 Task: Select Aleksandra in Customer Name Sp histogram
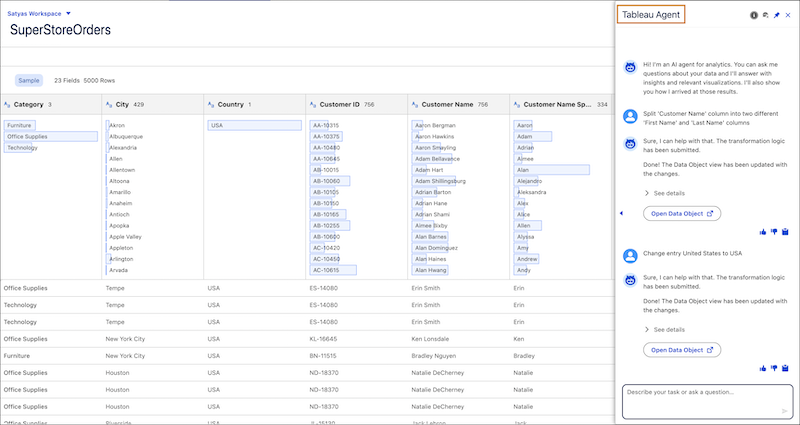[x=531, y=192]
